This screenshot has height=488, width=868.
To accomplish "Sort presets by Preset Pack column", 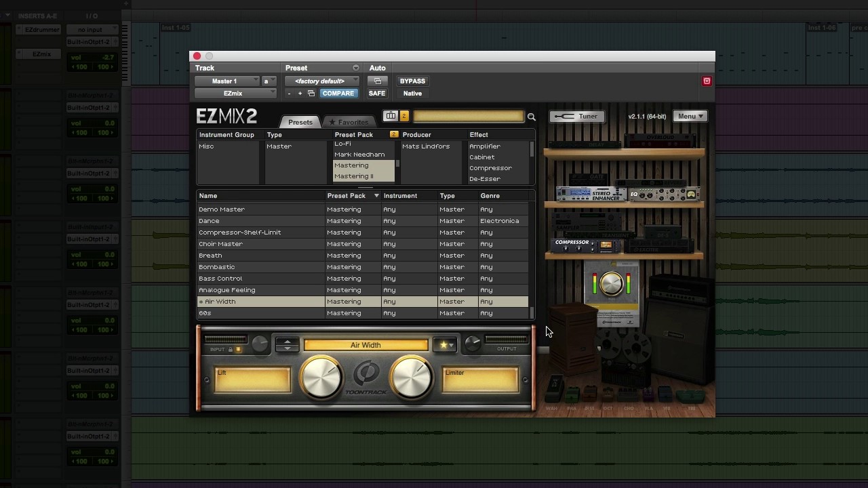I will (354, 196).
